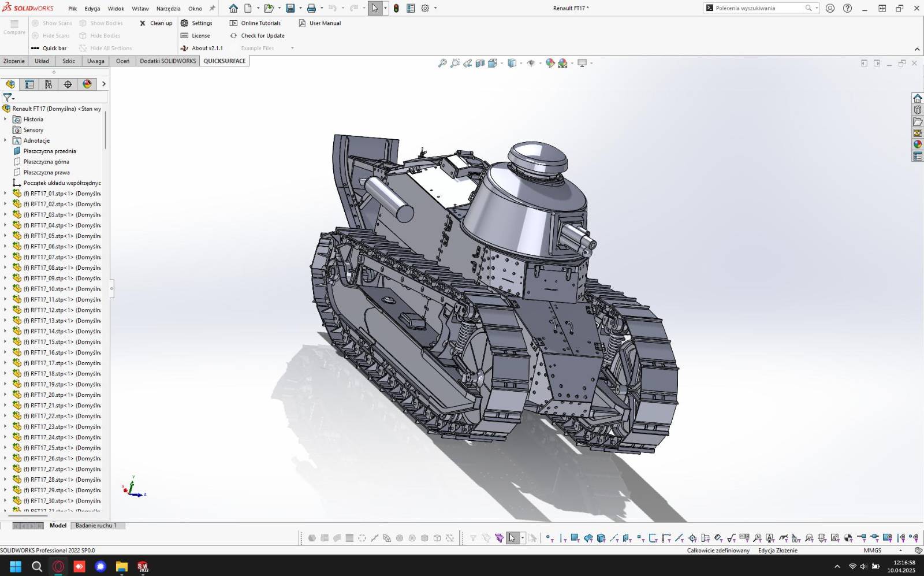
Task: Switch to the Dodatki SOLIDWORKS tab
Action: pos(168,61)
